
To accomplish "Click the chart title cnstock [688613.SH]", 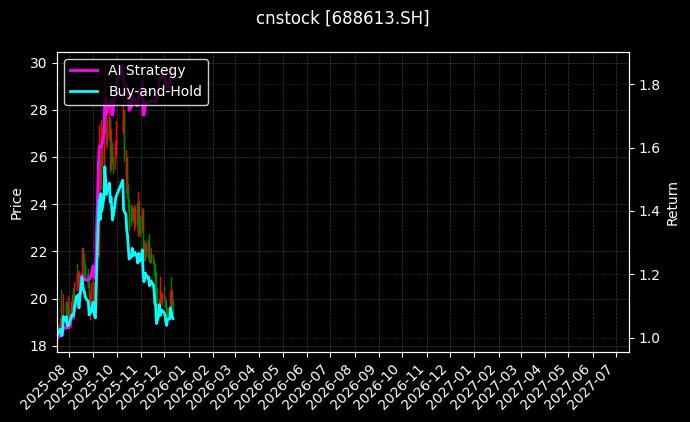I will tap(343, 18).
